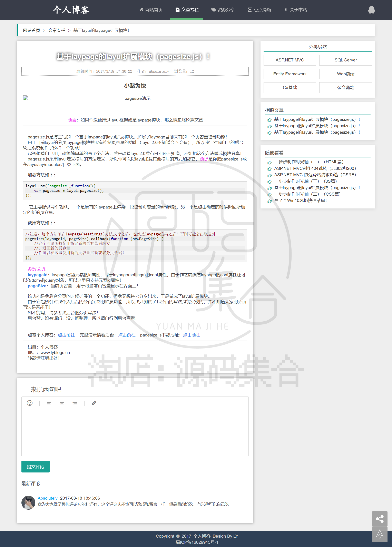392x547 pixels.
Task: Select the Web前端 category
Action: pyautogui.click(x=345, y=74)
